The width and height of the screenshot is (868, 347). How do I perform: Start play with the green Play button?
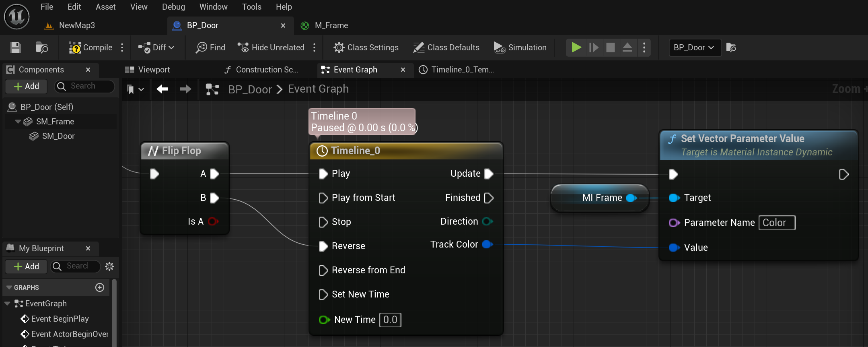pos(576,48)
